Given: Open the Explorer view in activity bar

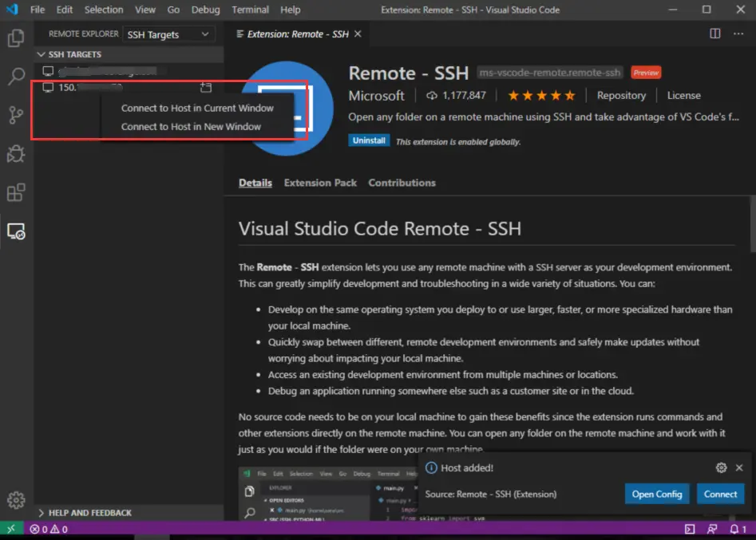Looking at the screenshot, I should [16, 38].
